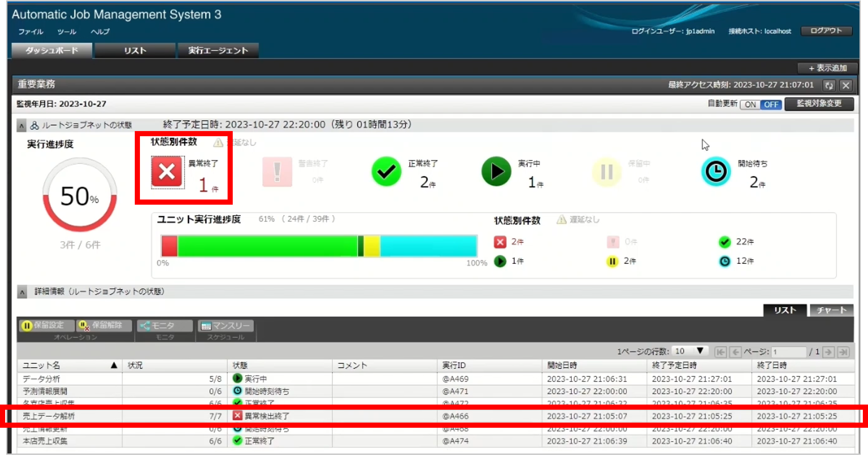Click the red segment of unit progress bar
Image resolution: width=868 pixels, height=455 pixels.
(x=169, y=246)
